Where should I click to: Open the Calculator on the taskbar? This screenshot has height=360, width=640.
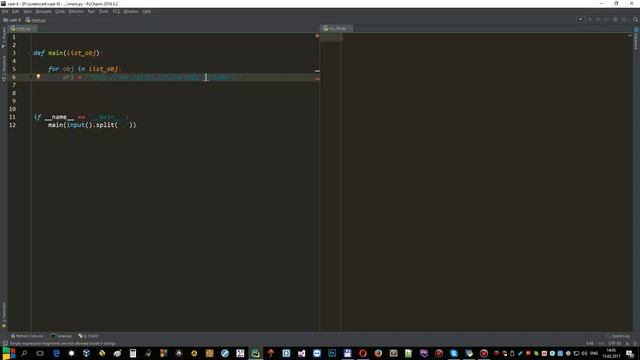tap(133, 353)
